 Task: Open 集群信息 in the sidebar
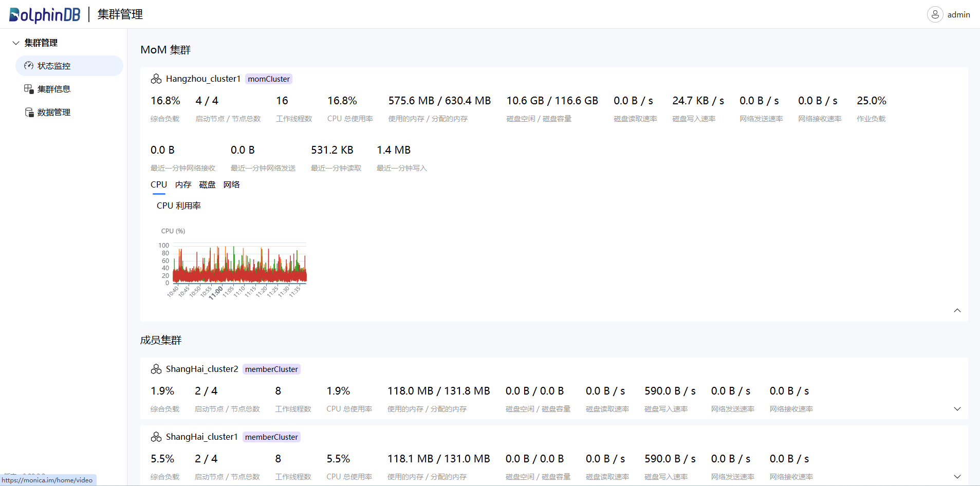69,89
